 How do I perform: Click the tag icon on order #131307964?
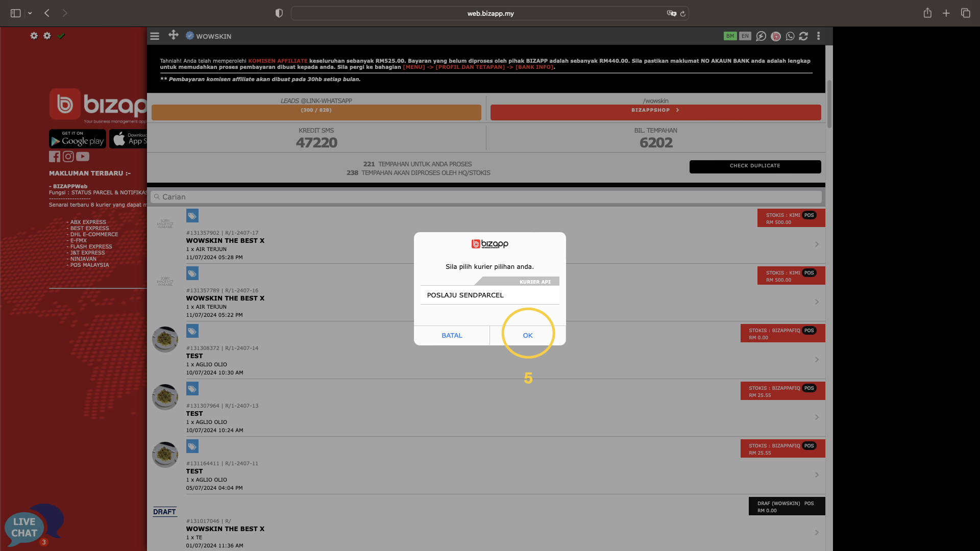coord(192,389)
